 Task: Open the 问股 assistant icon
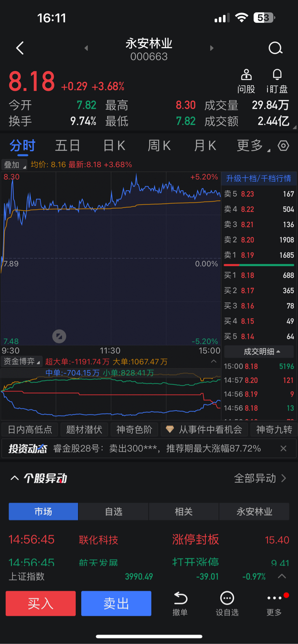click(246, 74)
